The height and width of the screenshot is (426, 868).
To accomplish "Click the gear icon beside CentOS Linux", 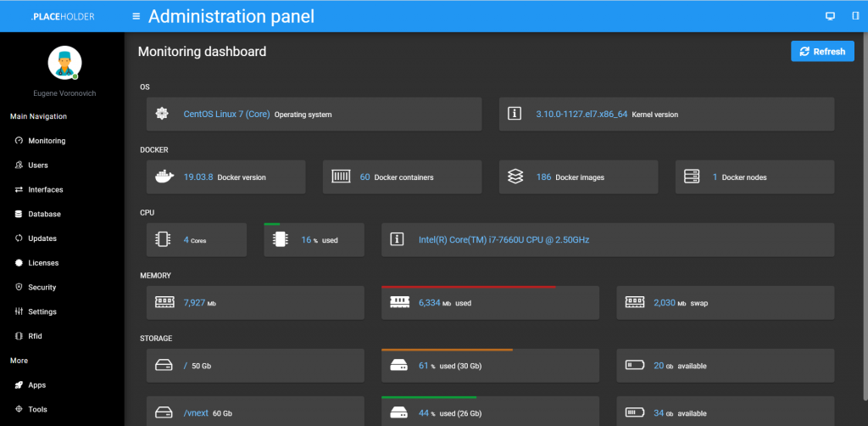I will point(163,114).
